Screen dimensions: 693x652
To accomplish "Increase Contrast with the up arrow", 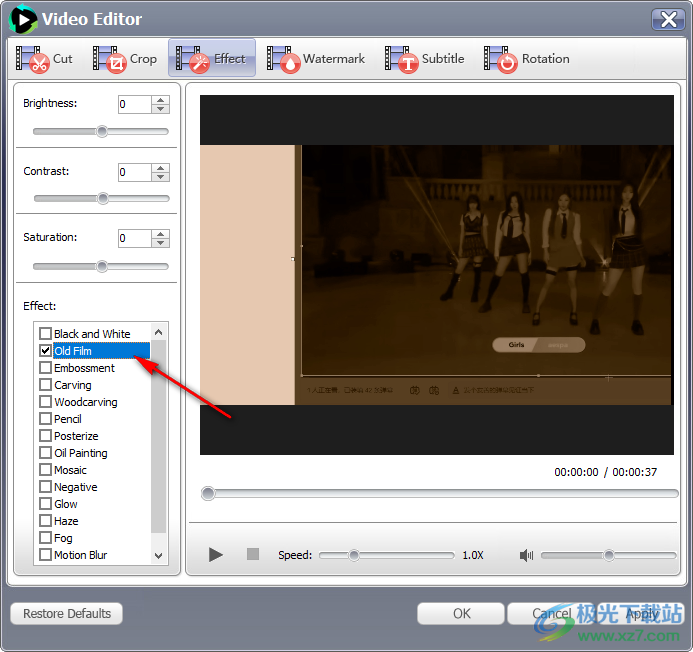I will point(160,168).
